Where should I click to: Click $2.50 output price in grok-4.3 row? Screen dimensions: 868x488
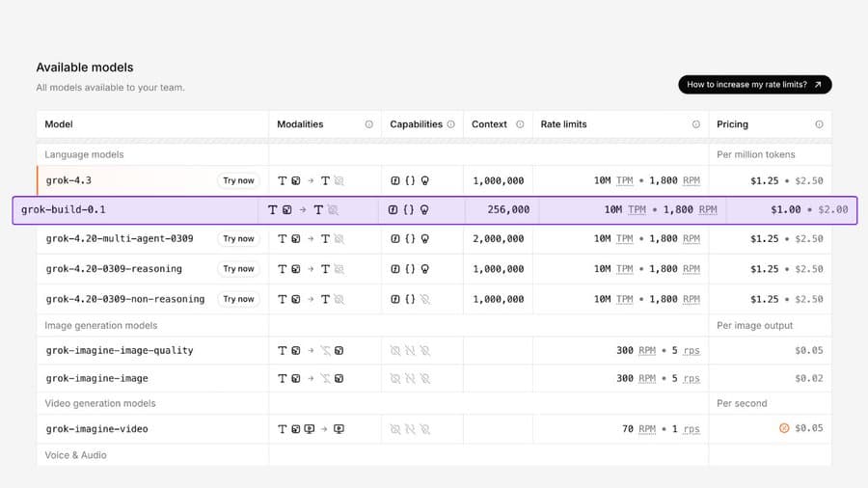[809, 181]
